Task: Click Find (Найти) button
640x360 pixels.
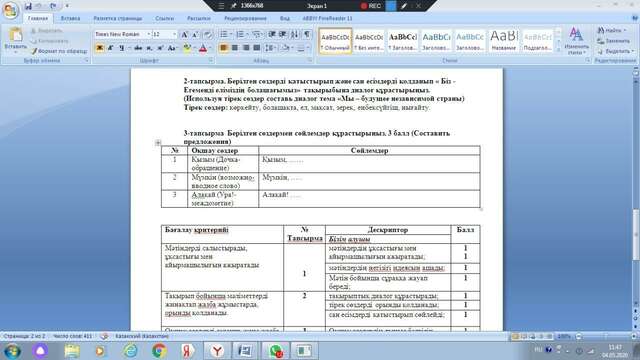Action: point(611,31)
